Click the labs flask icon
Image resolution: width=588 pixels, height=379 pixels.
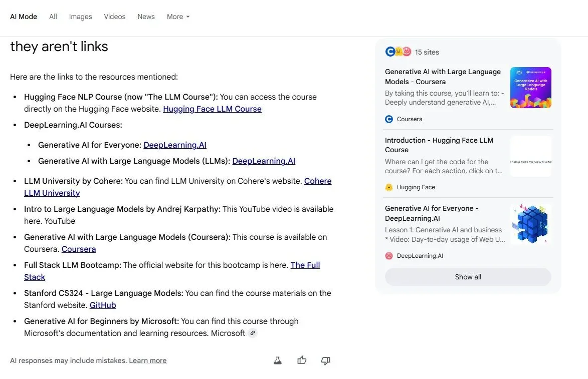(x=278, y=360)
